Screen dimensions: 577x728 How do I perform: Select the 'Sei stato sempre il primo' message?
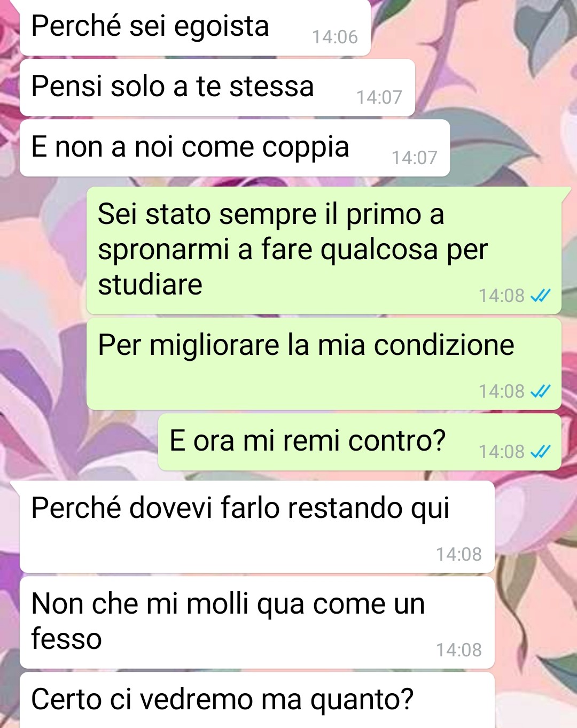324,250
